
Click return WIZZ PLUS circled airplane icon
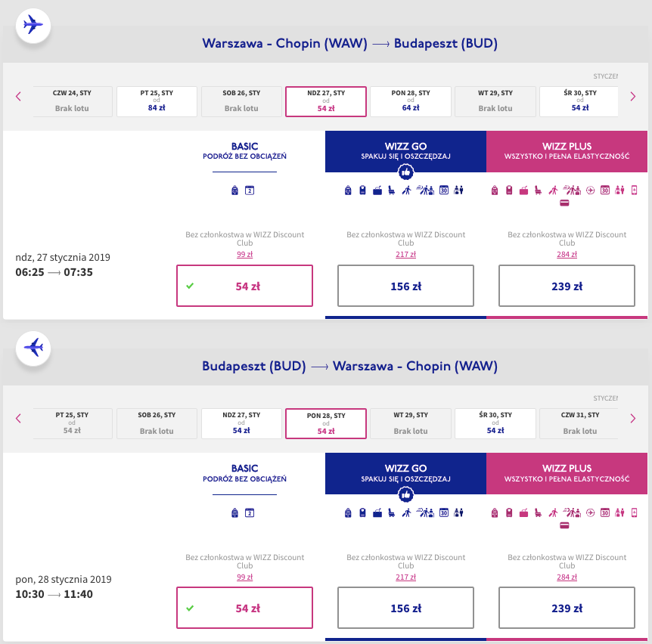pos(591,512)
